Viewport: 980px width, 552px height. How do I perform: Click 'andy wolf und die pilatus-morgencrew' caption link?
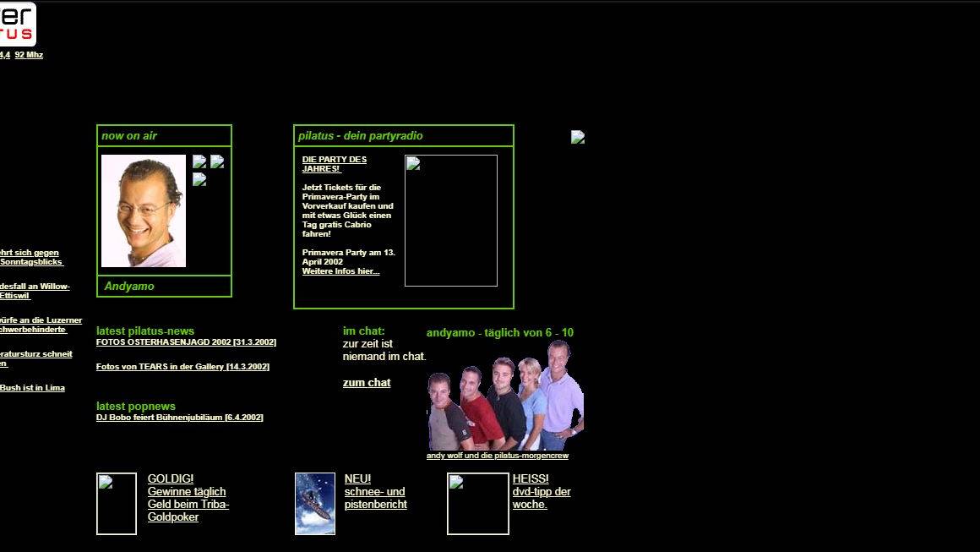[x=497, y=456]
